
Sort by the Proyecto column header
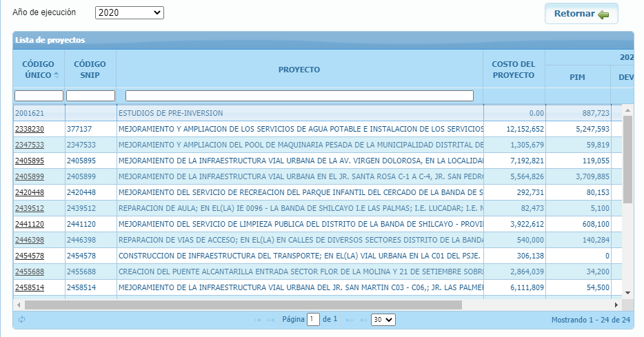pos(299,70)
